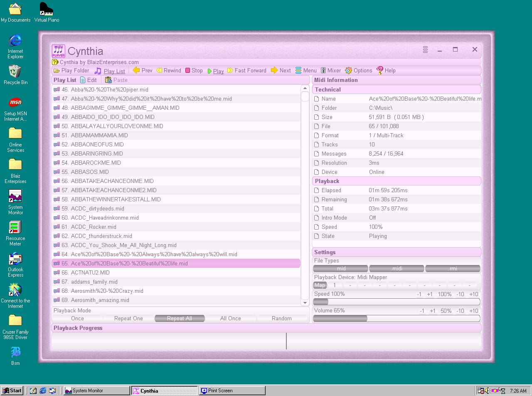Click the Elapsed row page icon
The height and width of the screenshot is (396, 532).
coord(317,191)
